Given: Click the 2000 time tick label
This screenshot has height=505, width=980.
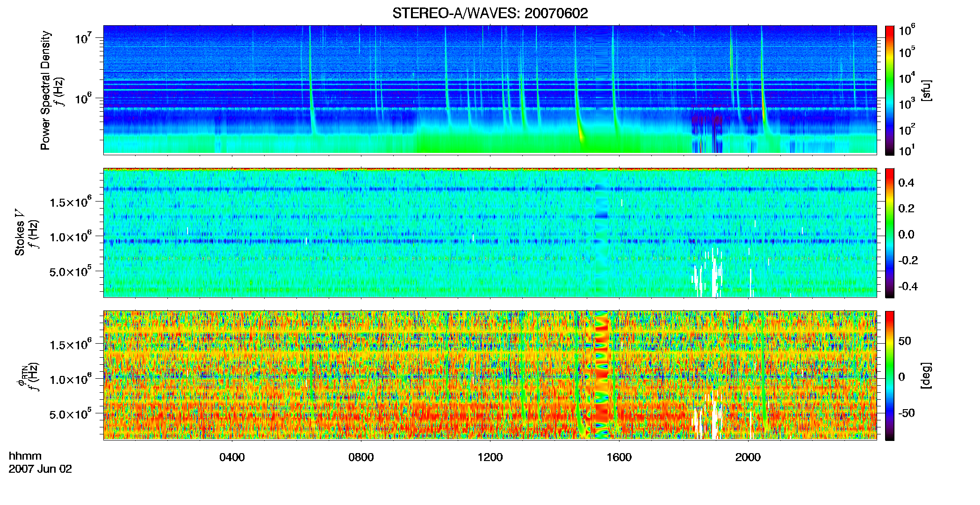Looking at the screenshot, I should [748, 457].
